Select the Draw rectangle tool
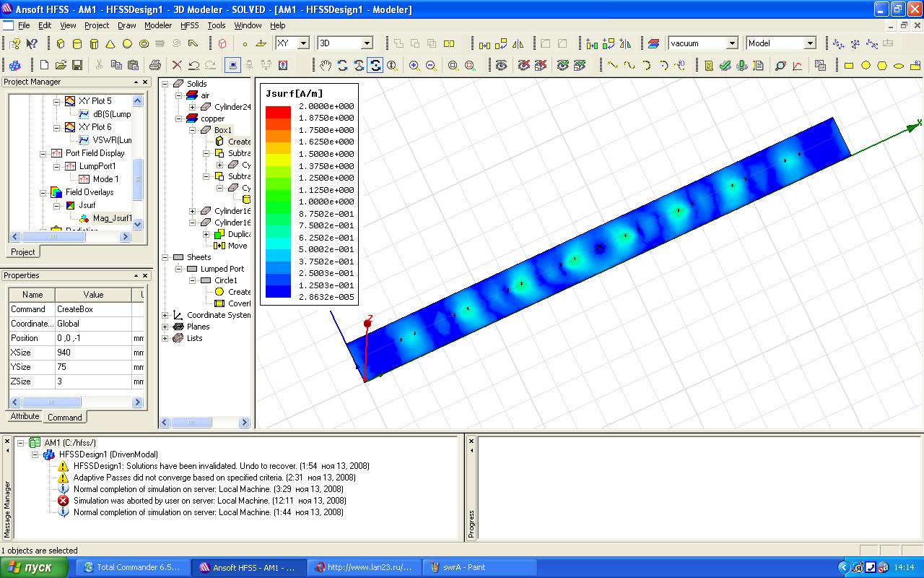 (849, 66)
